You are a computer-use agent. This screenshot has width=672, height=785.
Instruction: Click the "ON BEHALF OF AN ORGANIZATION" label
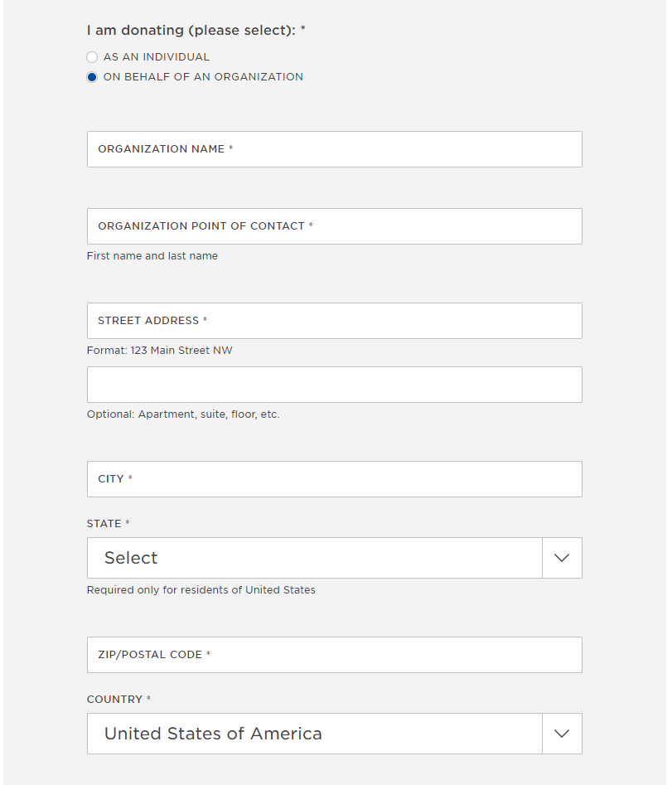tap(203, 77)
